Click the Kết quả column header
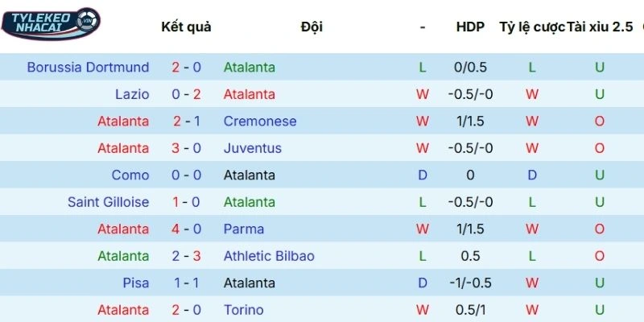Image resolution: width=644 pixels, height=322 pixels. click(x=186, y=27)
